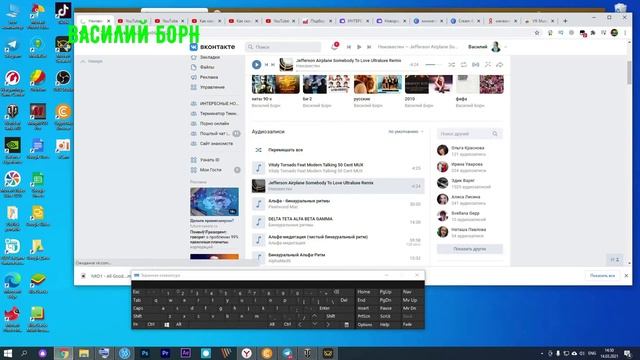Bookmark this page with the star icon

(x=537, y=33)
